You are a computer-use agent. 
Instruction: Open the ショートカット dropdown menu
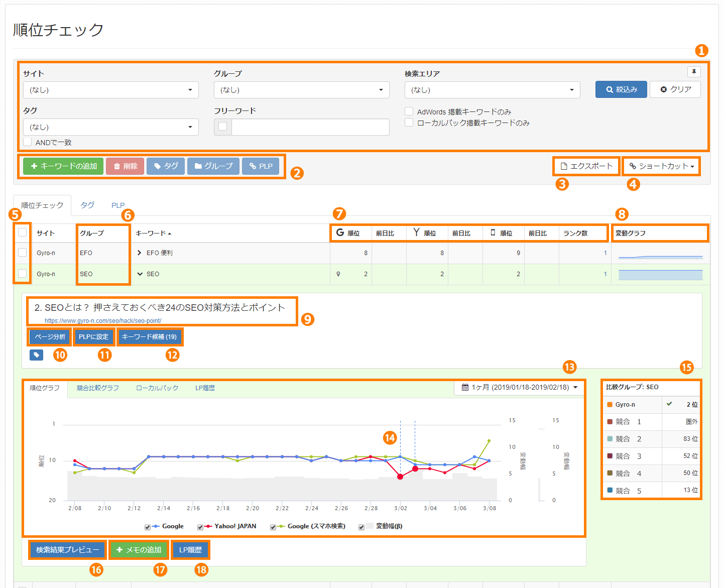tap(662, 166)
